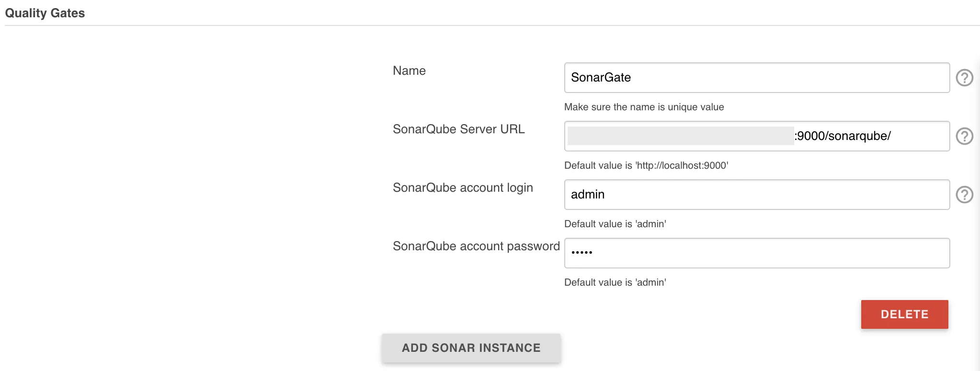This screenshot has height=371, width=980.
Task: Focus the account login field containing admin
Action: coord(757,195)
